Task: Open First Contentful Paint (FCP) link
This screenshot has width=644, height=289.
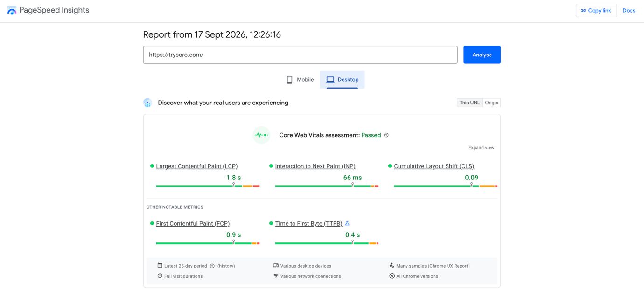Action: (193, 224)
